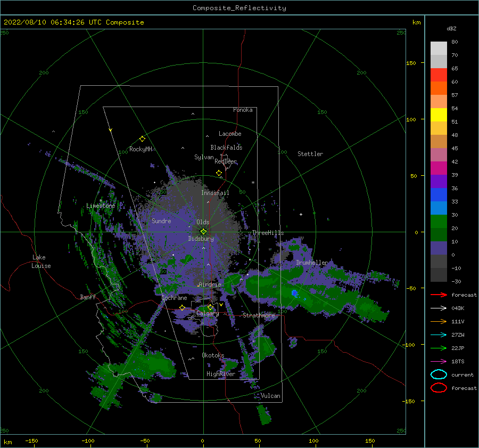The image size is (479, 448).
Task: Click the cyan 27ZW arrow legend icon
Action: [439, 335]
